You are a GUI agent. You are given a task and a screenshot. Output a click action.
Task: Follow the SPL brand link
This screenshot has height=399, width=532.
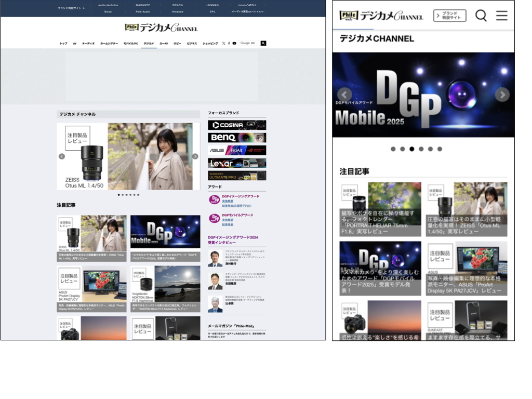[212, 11]
